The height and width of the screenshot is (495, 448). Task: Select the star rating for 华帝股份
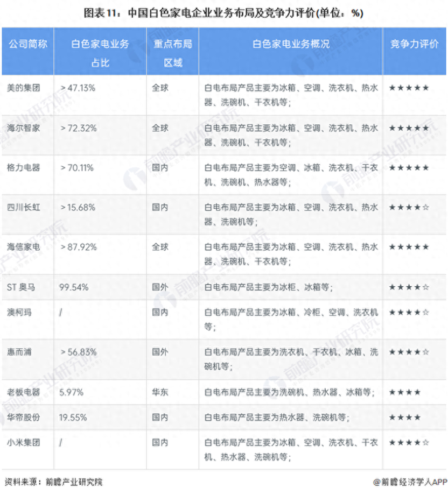click(x=405, y=418)
